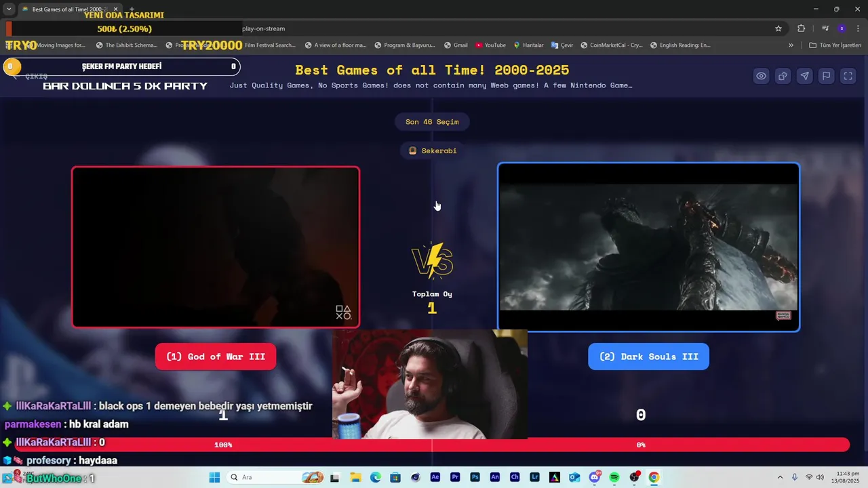Image resolution: width=868 pixels, height=488 pixels.
Task: Click the ÇIKIŞ exit link
Action: pyautogui.click(x=31, y=77)
